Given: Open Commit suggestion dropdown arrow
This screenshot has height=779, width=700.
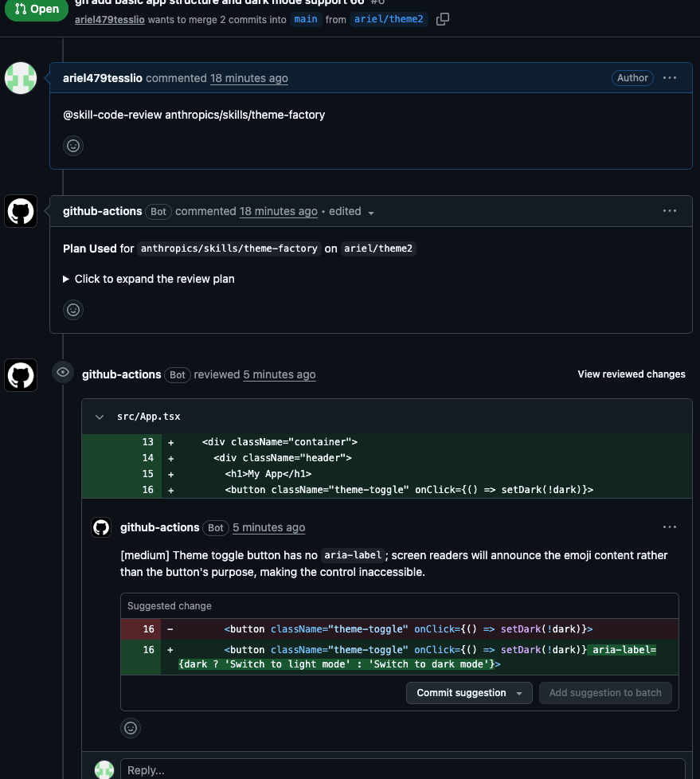Looking at the screenshot, I should click(519, 693).
